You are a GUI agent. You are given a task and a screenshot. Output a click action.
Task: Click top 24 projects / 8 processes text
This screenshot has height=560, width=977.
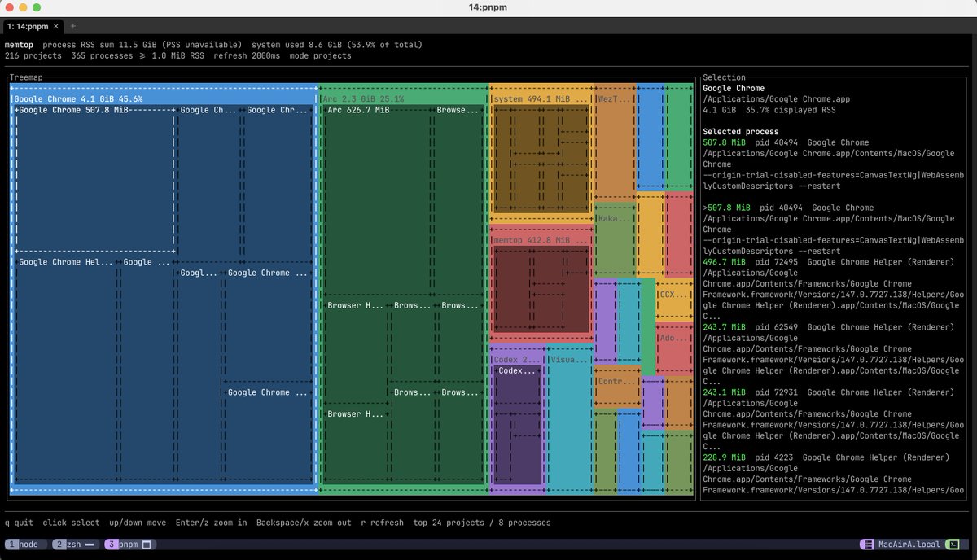[x=482, y=523]
